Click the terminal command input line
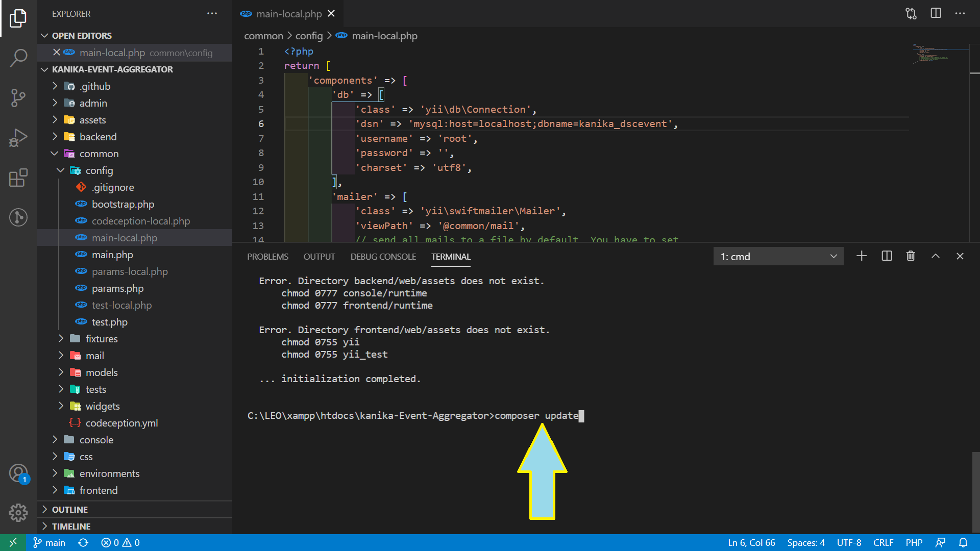The height and width of the screenshot is (551, 980). [x=415, y=416]
